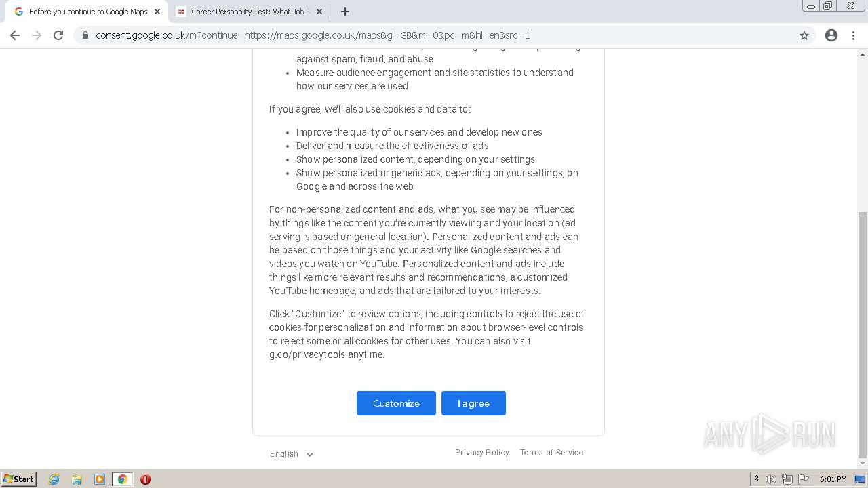Viewport: 868px width, 488px height.
Task: Close the Google Maps consent tab
Action: tap(157, 12)
